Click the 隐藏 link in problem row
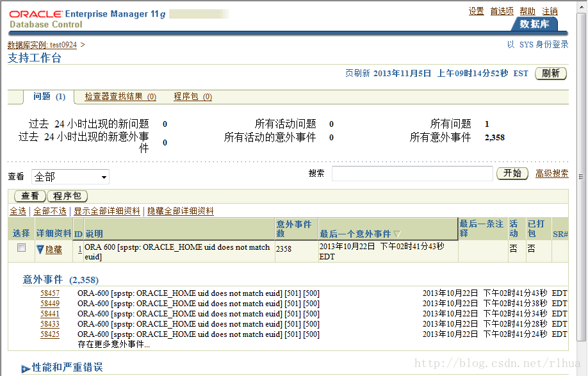Viewport: 588px width, 376px height. 54,250
